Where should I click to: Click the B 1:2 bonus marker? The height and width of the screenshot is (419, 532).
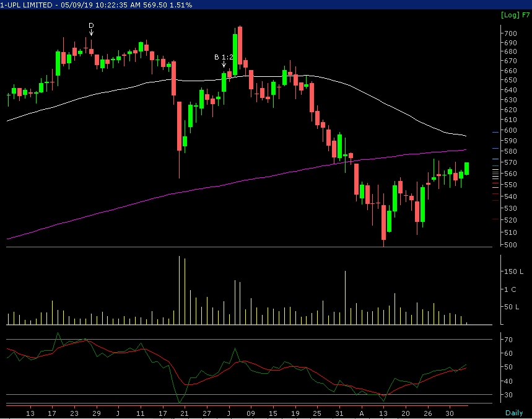(224, 57)
